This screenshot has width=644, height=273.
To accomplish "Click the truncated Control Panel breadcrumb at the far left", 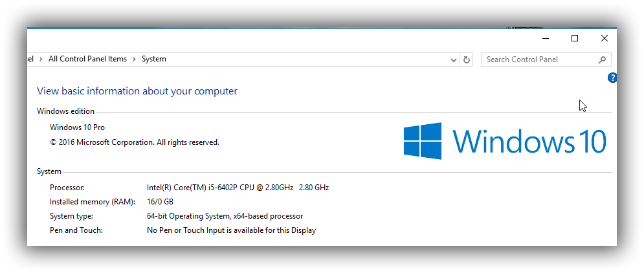I will point(30,59).
